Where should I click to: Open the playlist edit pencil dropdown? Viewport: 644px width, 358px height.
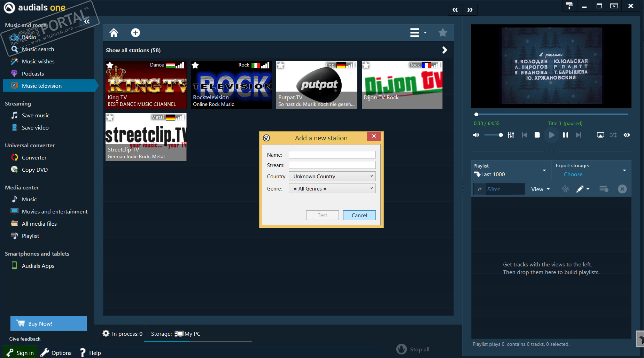pos(583,189)
